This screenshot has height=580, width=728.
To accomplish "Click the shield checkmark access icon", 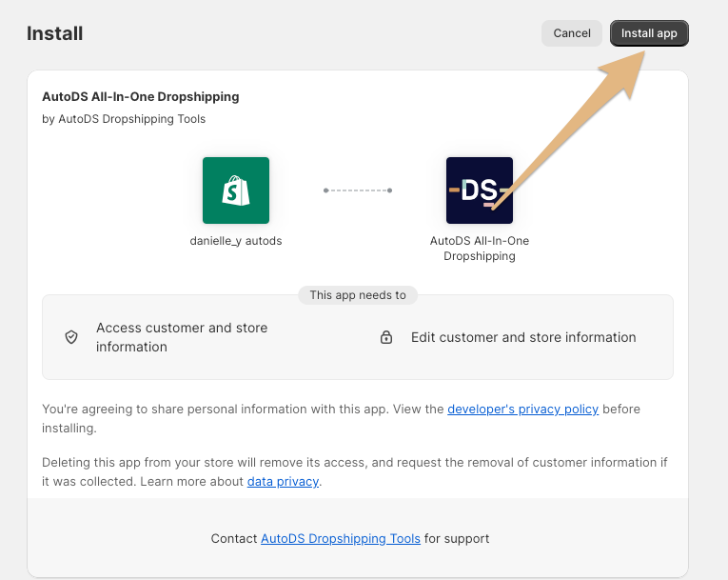I will coord(71,337).
